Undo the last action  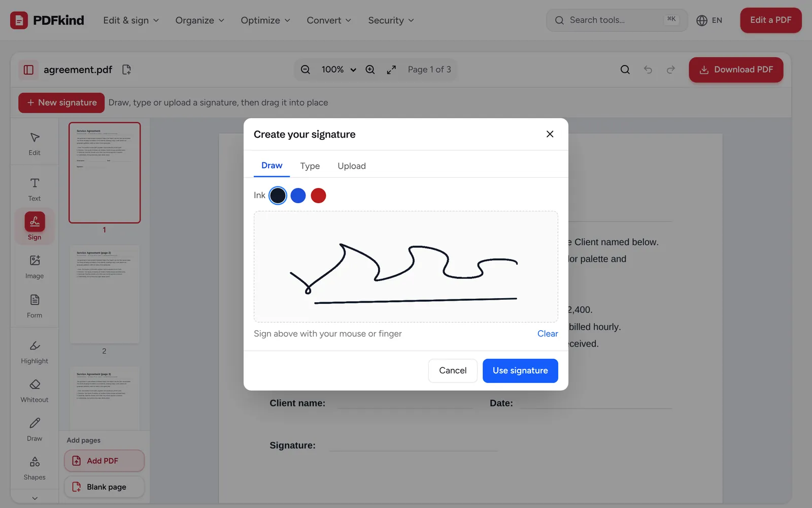648,70
